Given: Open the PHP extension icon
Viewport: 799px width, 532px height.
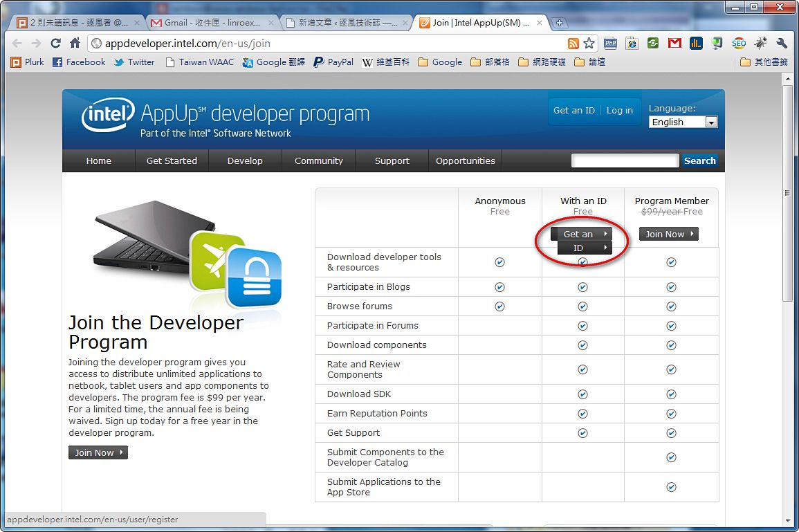Looking at the screenshot, I should tap(610, 44).
